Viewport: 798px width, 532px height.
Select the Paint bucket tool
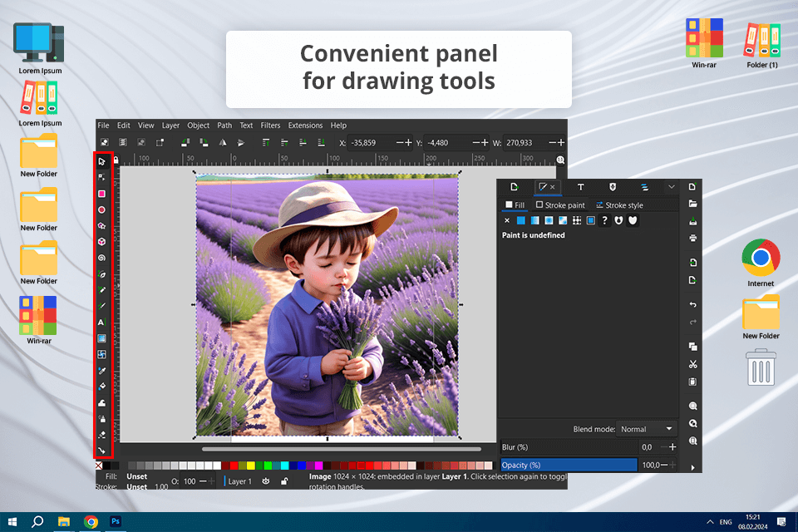[x=101, y=387]
